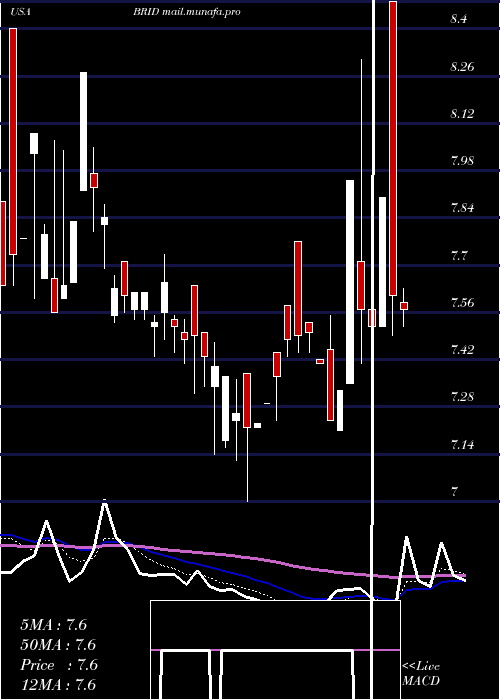This screenshot has width=500, height=700.
Task: Click the '5MA : 7.6' readout
Action: [54, 625]
